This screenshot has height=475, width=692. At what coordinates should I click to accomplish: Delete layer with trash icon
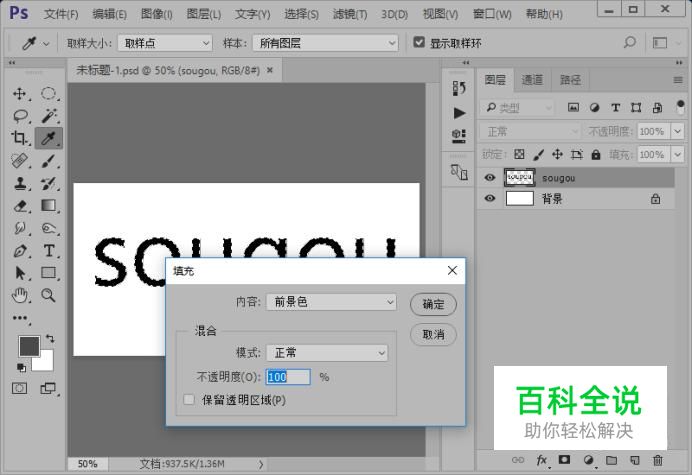click(658, 460)
